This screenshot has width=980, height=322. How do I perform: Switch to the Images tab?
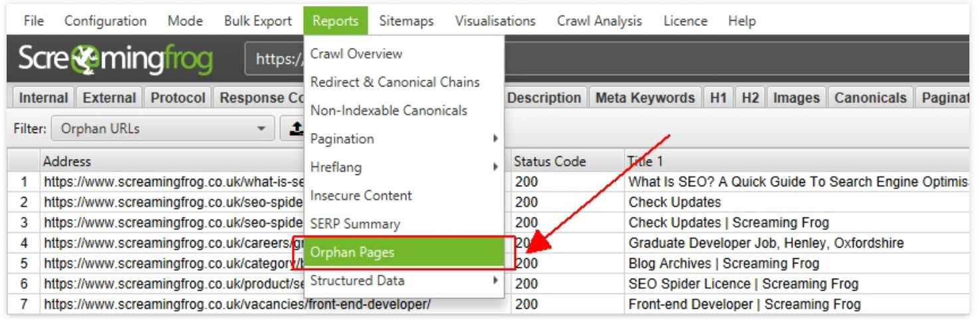pos(796,98)
